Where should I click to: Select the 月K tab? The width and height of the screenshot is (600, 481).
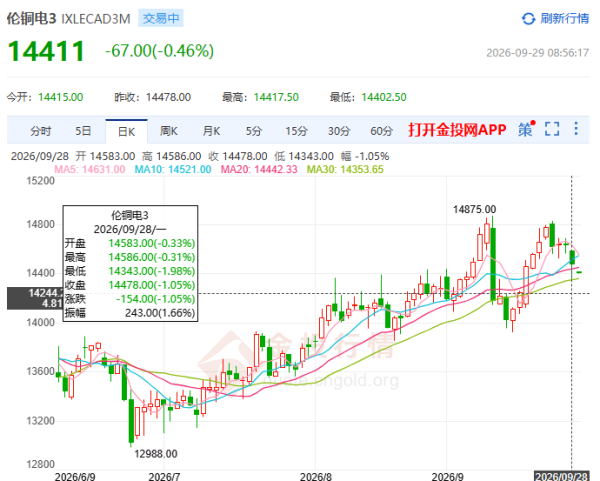click(x=211, y=131)
